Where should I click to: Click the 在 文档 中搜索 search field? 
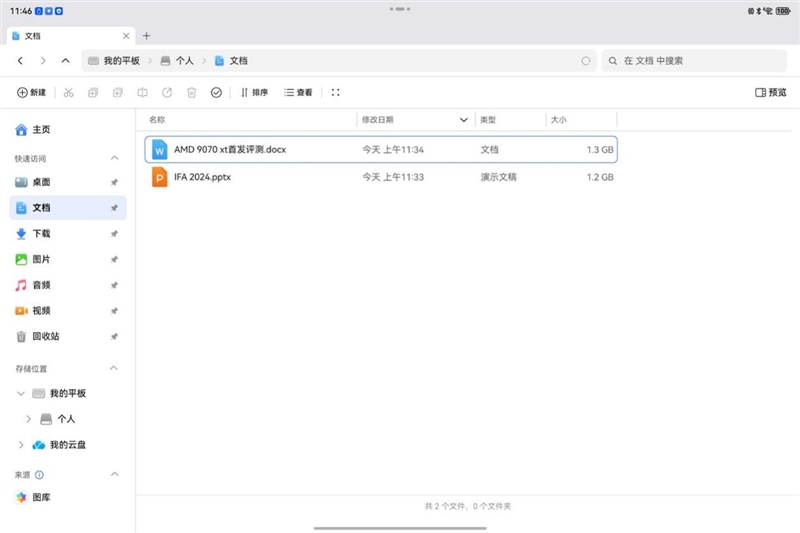(700, 61)
